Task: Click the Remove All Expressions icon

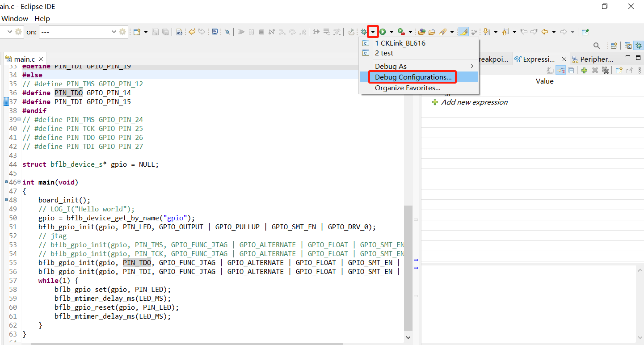Action: (x=605, y=70)
